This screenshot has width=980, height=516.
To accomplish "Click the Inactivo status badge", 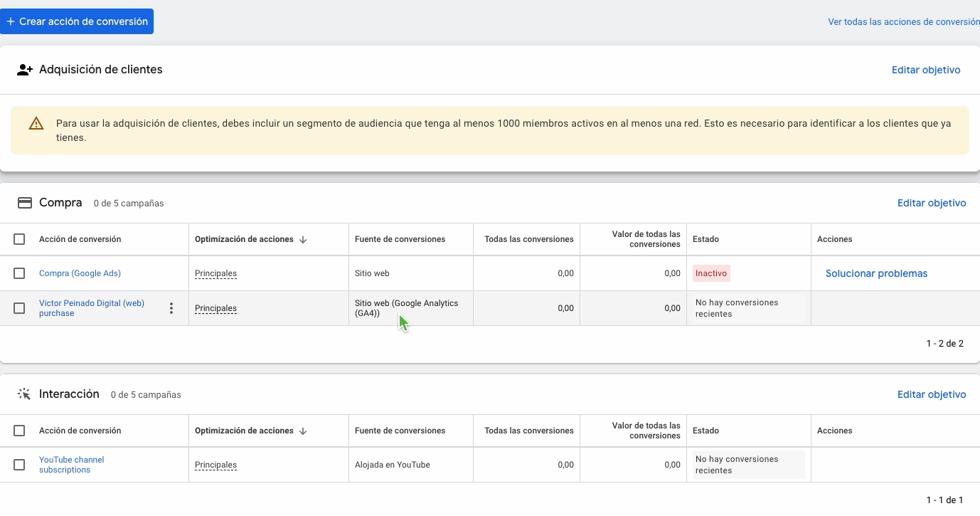I will (711, 273).
